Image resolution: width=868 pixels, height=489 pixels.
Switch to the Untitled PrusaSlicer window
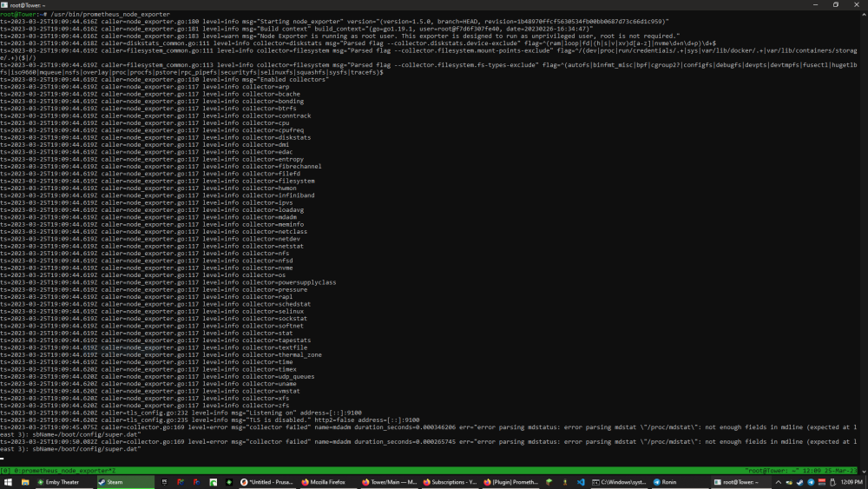pos(268,482)
